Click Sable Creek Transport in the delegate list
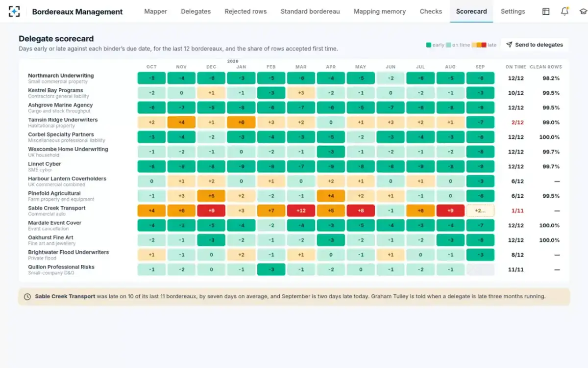Screen dimensions: 588x368 (x=57, y=208)
